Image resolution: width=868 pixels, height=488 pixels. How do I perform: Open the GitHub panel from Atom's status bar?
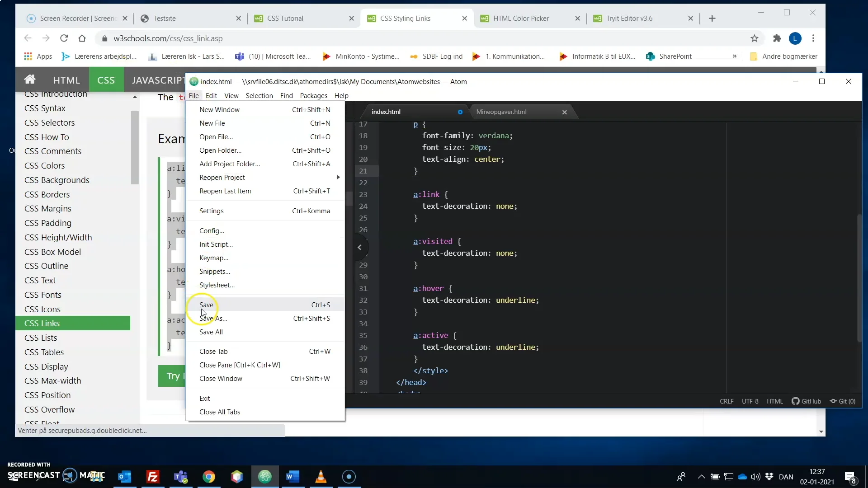coord(806,401)
